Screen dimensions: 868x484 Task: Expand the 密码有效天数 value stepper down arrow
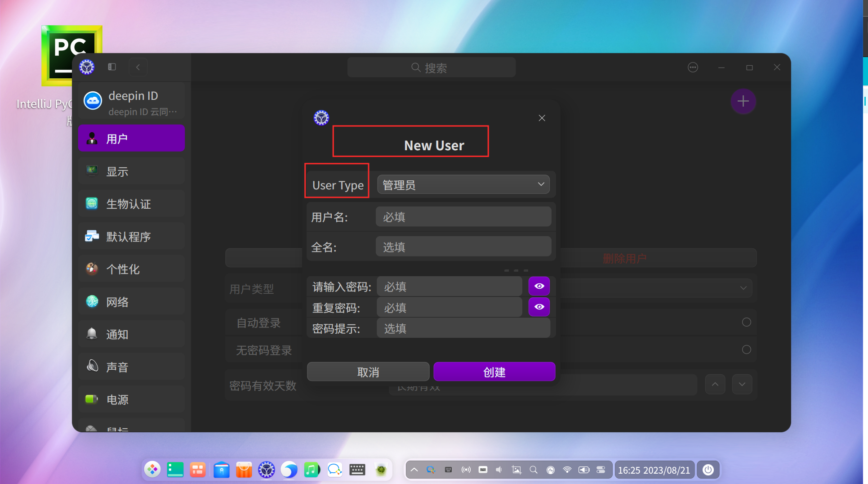742,384
